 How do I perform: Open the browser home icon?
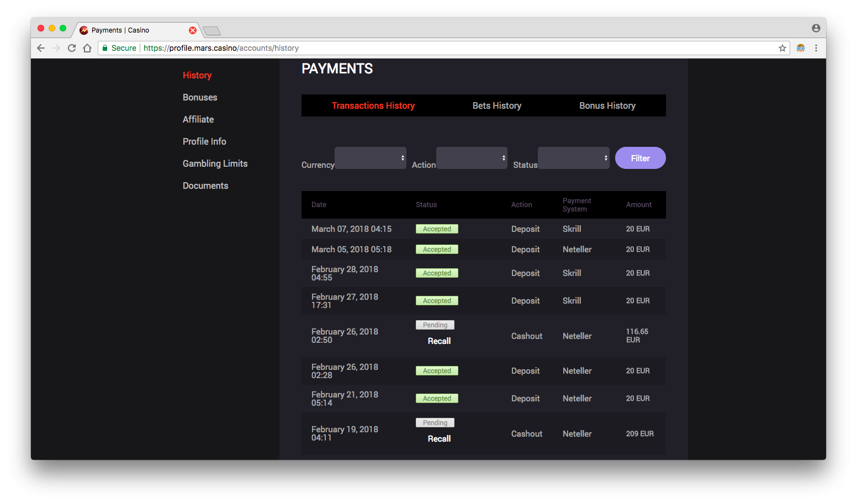[87, 48]
